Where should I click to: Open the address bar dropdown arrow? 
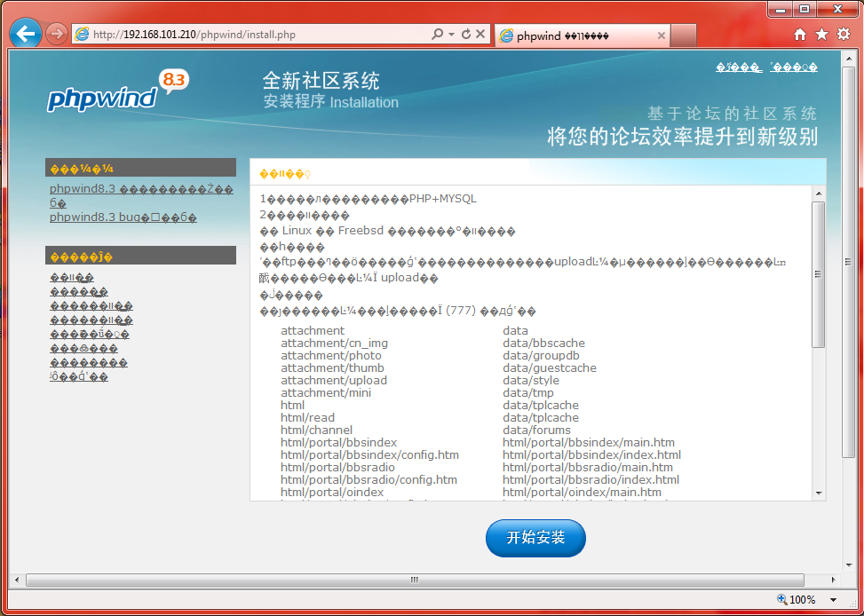click(x=451, y=34)
